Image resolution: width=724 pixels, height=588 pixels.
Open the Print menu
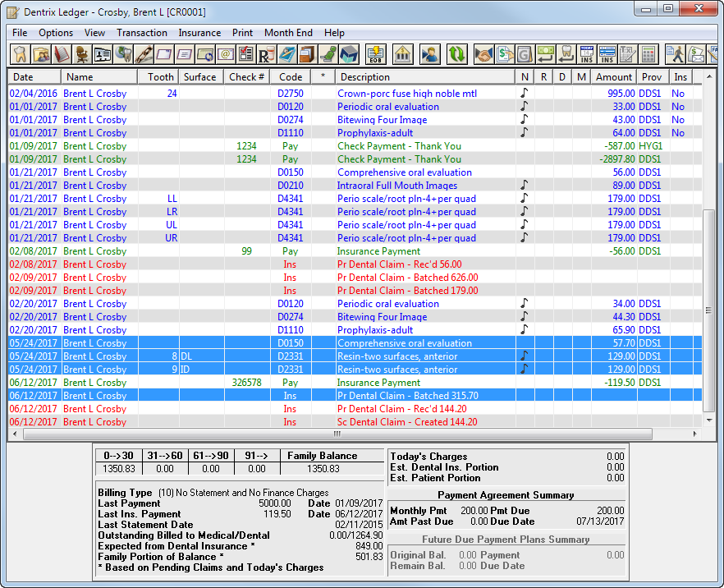coord(242,33)
